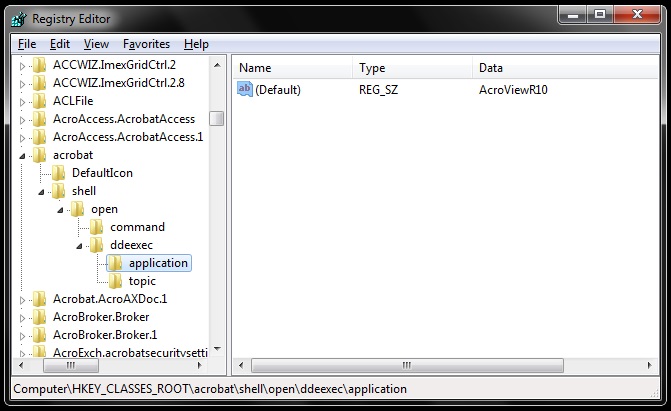Click the command key folder icon
Image resolution: width=671 pixels, height=411 pixels.
97,227
